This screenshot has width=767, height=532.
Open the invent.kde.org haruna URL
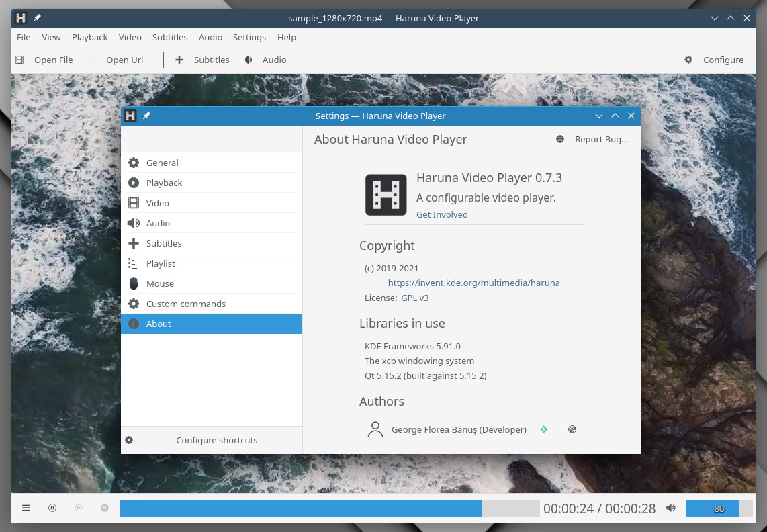pyautogui.click(x=473, y=283)
